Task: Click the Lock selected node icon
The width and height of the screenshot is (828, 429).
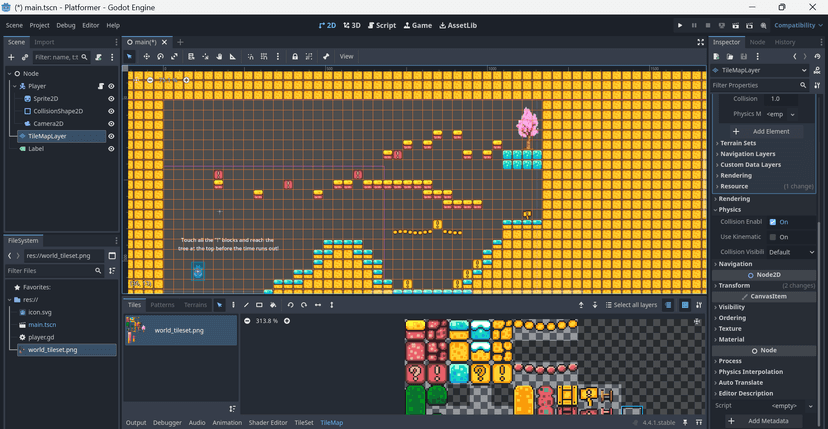Action: 294,56
